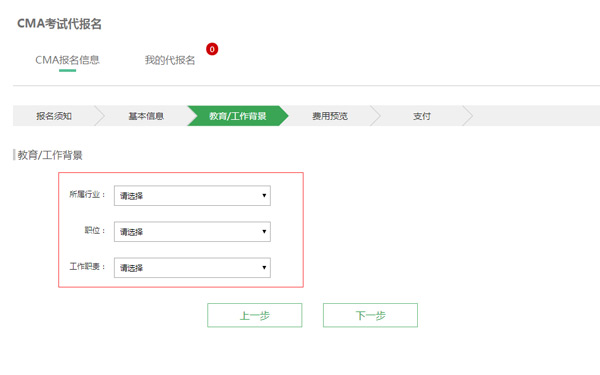The image size is (600, 375).
Task: Open the 职位 dropdown
Action: [192, 232]
